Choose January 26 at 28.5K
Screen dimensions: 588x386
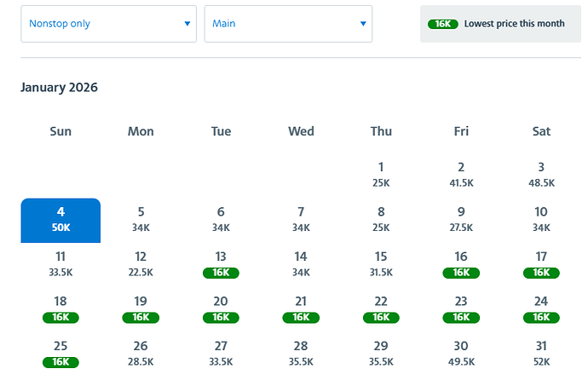coord(141,353)
